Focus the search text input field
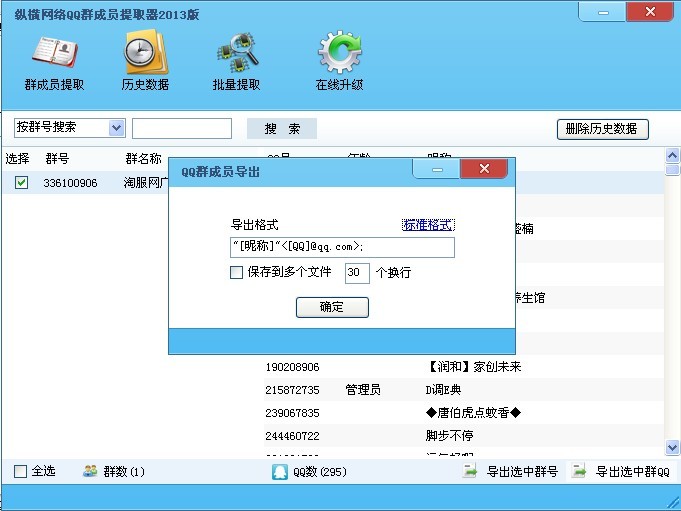681x511 pixels. pos(182,129)
